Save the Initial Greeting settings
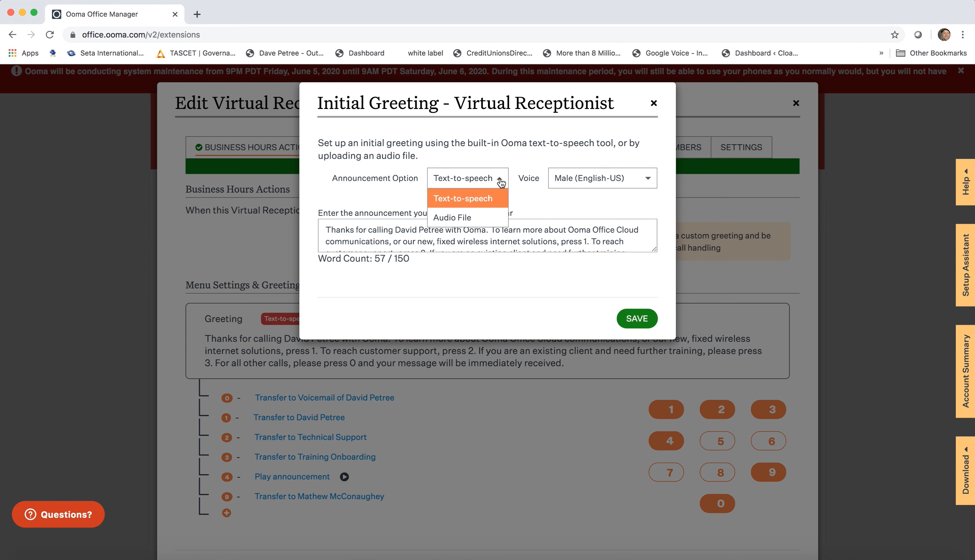This screenshot has height=560, width=975. tap(637, 318)
